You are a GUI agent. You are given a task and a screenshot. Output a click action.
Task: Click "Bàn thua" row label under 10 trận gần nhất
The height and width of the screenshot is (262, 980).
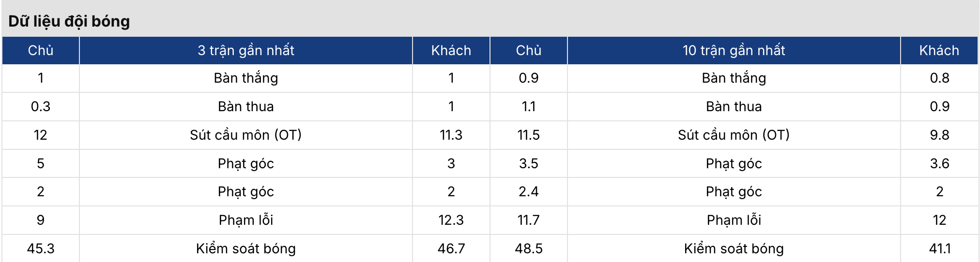click(x=734, y=106)
